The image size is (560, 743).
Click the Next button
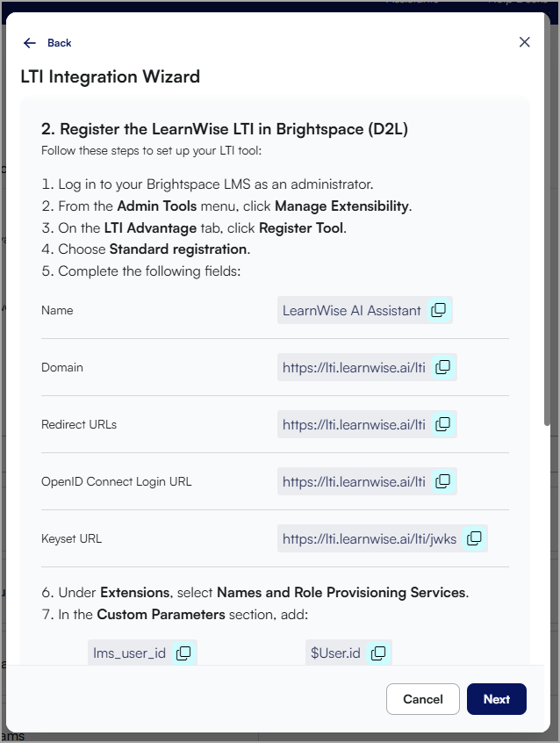coord(496,699)
